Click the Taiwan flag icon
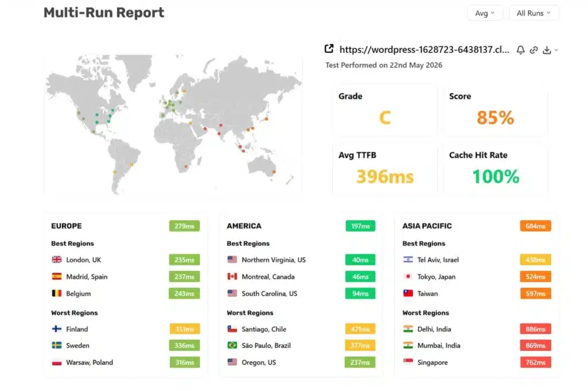The image size is (588, 391). tap(408, 293)
